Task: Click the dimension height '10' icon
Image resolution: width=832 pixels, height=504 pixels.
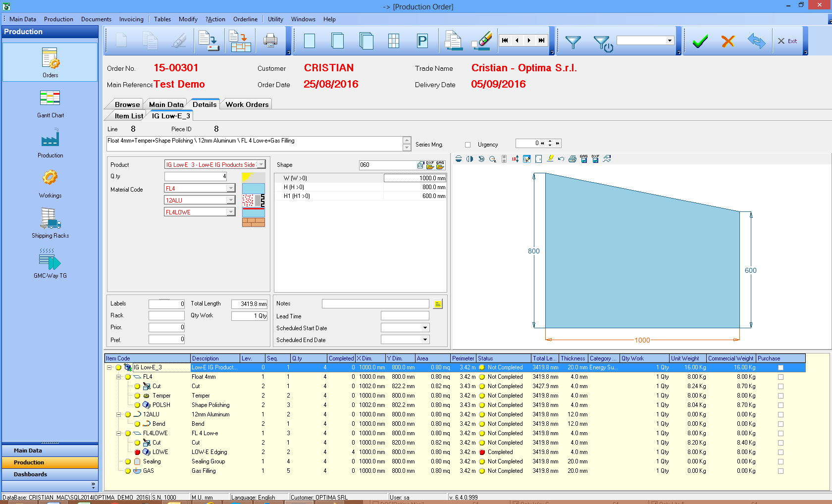Action: (516, 159)
